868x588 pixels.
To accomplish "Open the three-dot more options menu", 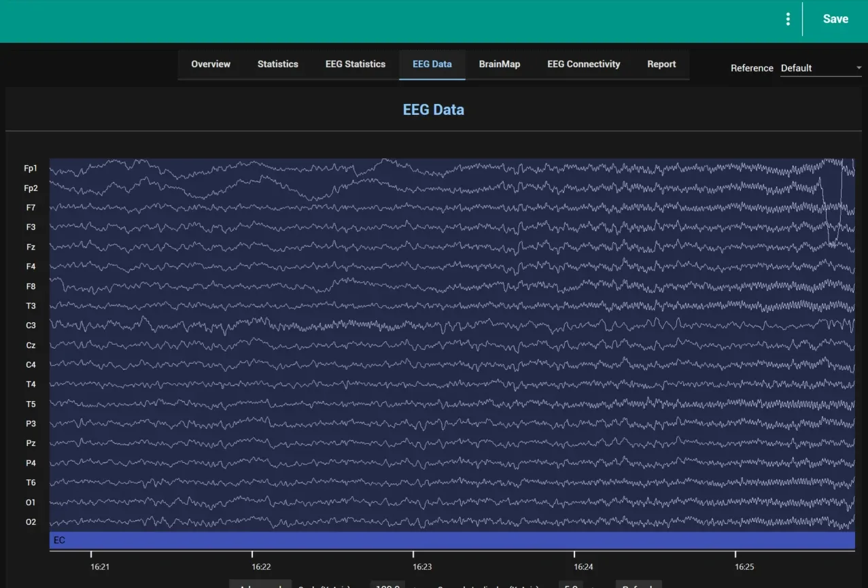I will (x=788, y=19).
